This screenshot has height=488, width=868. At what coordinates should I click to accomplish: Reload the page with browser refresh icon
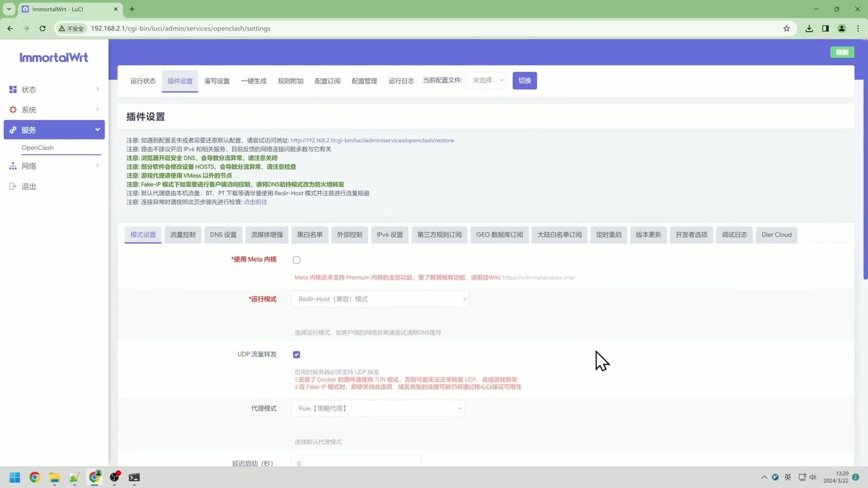point(43,28)
